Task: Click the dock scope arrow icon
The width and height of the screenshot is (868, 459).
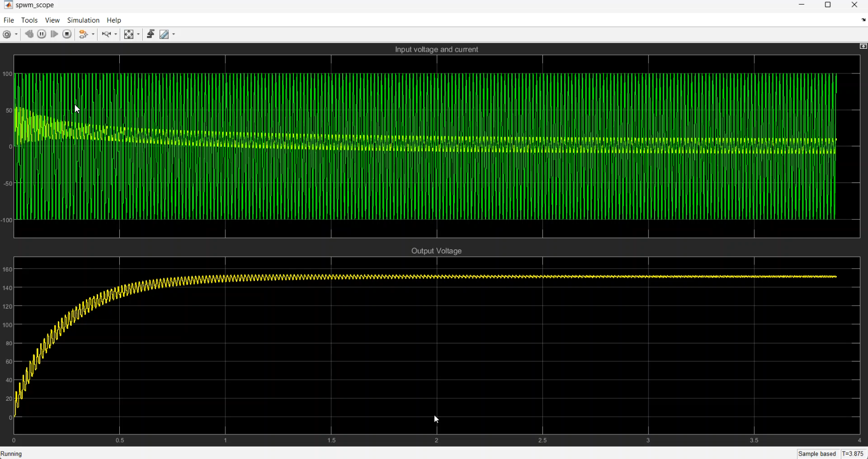Action: click(x=863, y=20)
